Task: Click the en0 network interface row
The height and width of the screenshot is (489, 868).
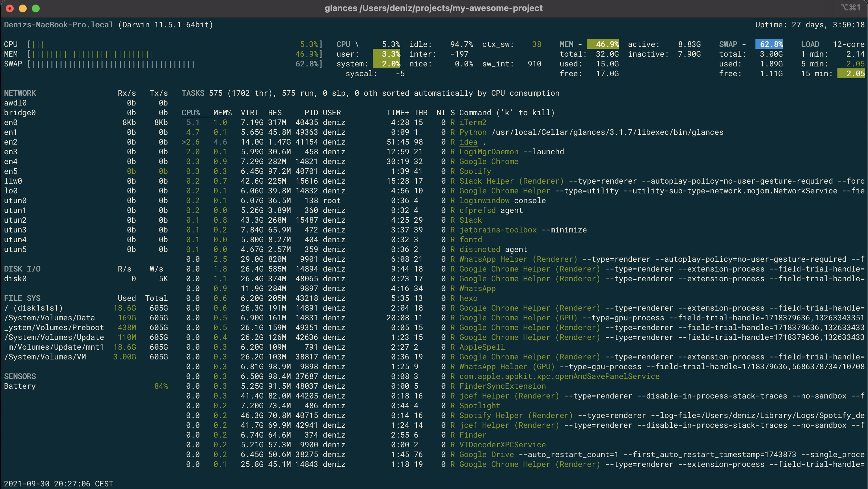Action: pyautogui.click(x=11, y=122)
